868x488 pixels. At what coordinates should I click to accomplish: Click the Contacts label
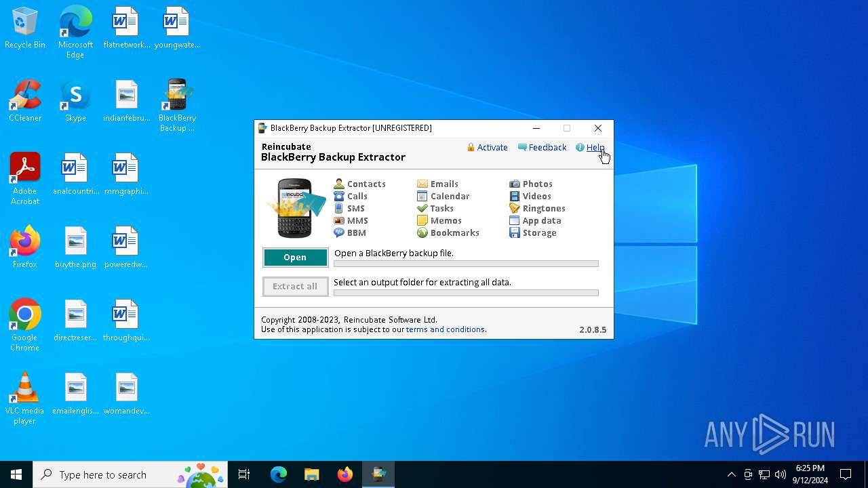(x=366, y=184)
